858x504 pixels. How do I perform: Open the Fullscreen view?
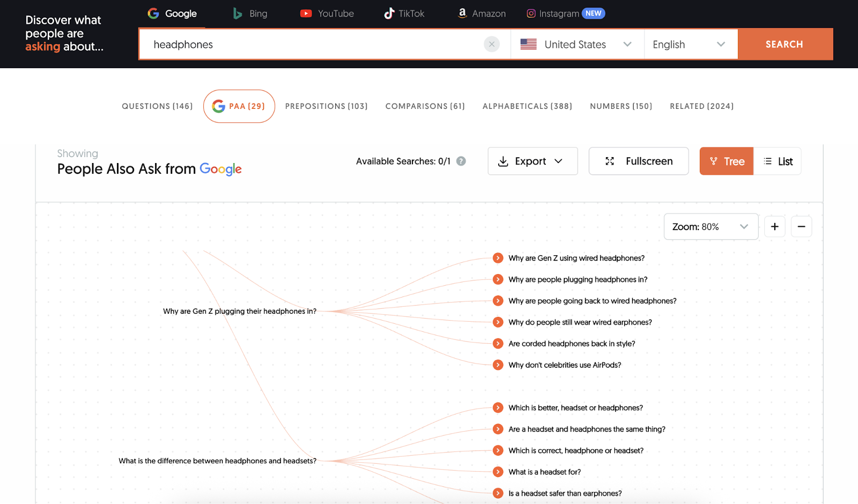638,161
